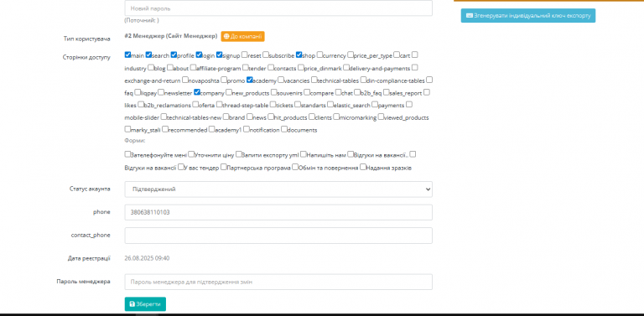The image size is (644, 316).
Task: Check the hit_products checkbox
Action: click(271, 117)
